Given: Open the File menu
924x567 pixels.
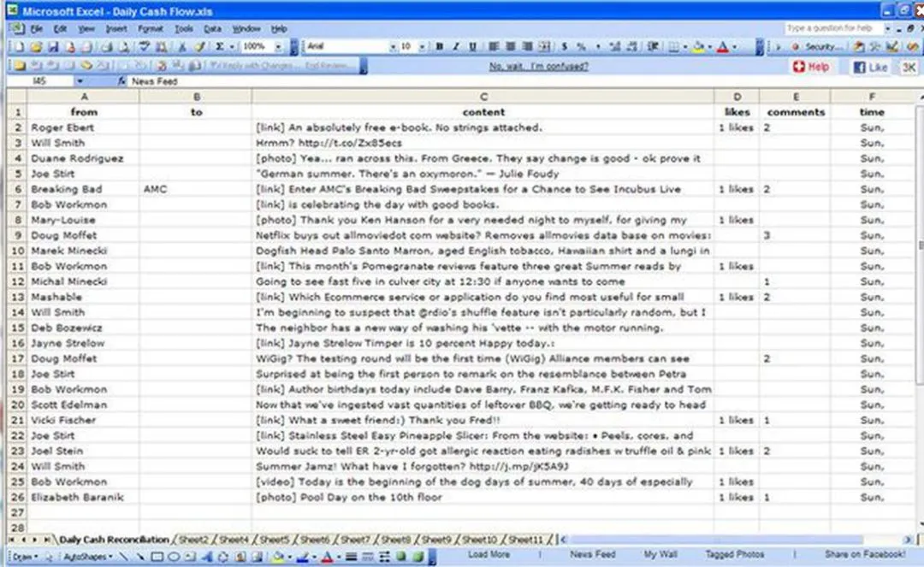Looking at the screenshot, I should pyautogui.click(x=37, y=29).
